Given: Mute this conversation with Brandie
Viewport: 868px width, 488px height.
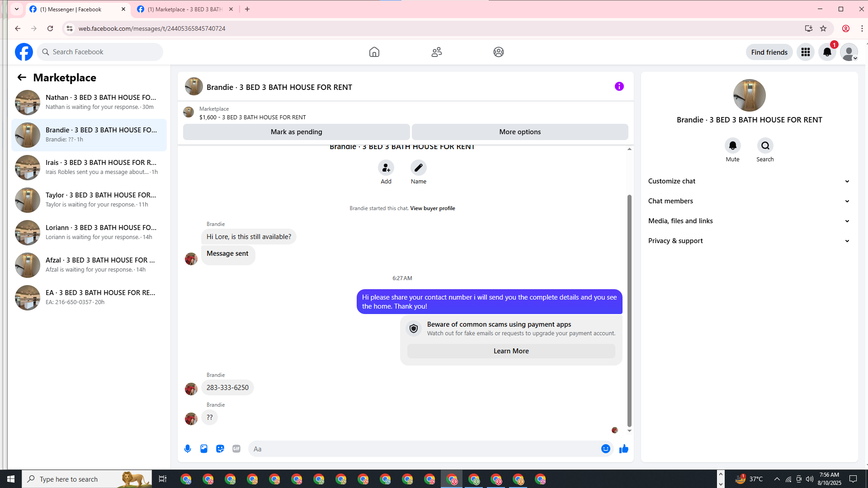Looking at the screenshot, I should pyautogui.click(x=732, y=146).
